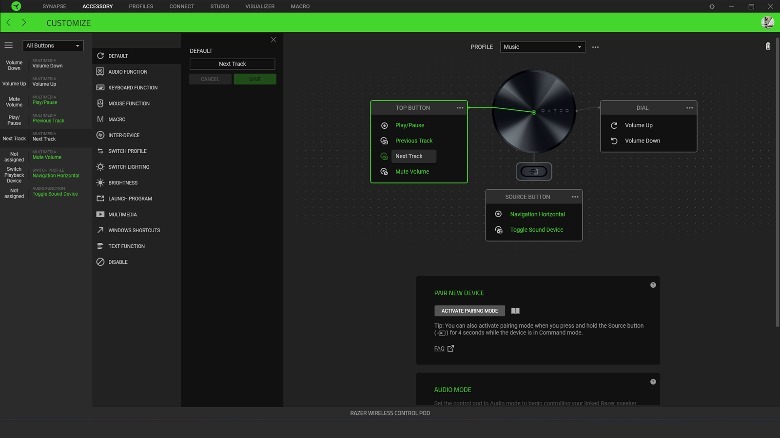Click the help icon in Pair New Device

(653, 285)
